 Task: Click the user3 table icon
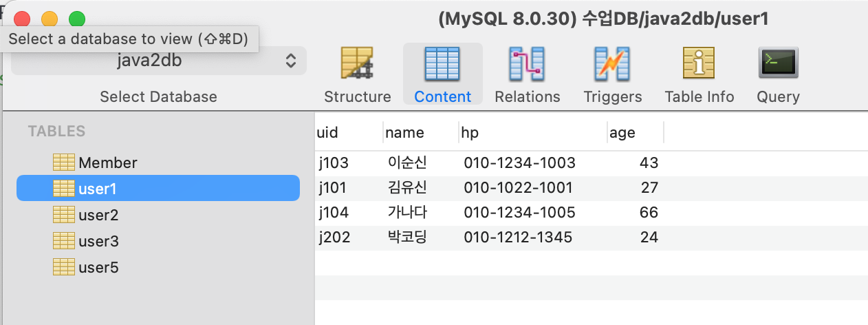tap(64, 241)
